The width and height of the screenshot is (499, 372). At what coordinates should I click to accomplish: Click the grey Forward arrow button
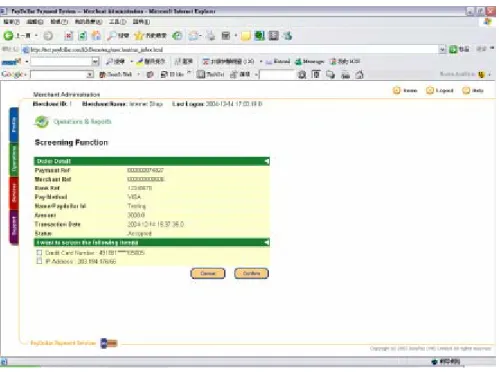coord(48,36)
